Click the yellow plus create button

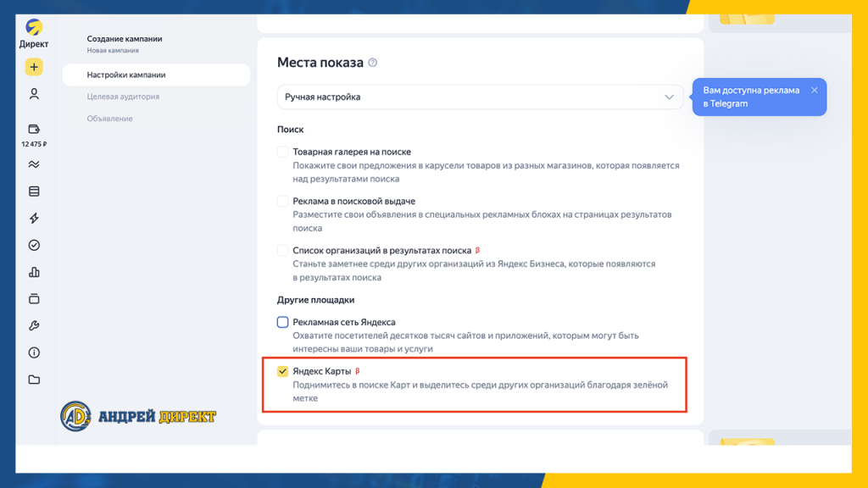(x=34, y=67)
